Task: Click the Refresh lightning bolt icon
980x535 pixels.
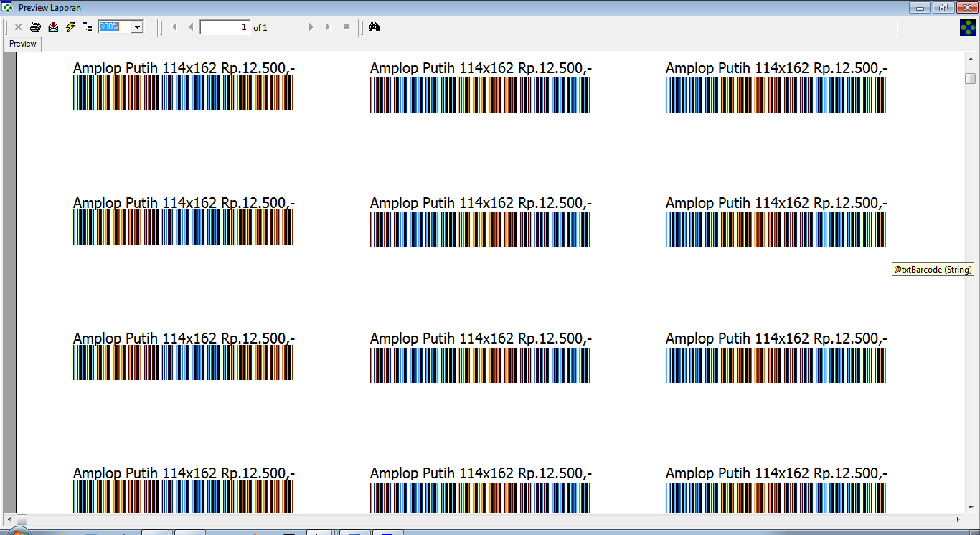Action: click(70, 27)
